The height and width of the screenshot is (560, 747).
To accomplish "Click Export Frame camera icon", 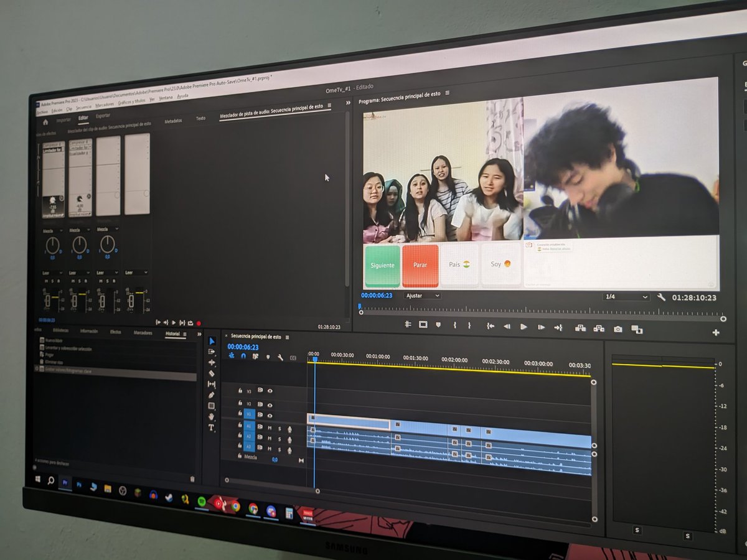I will (618, 329).
